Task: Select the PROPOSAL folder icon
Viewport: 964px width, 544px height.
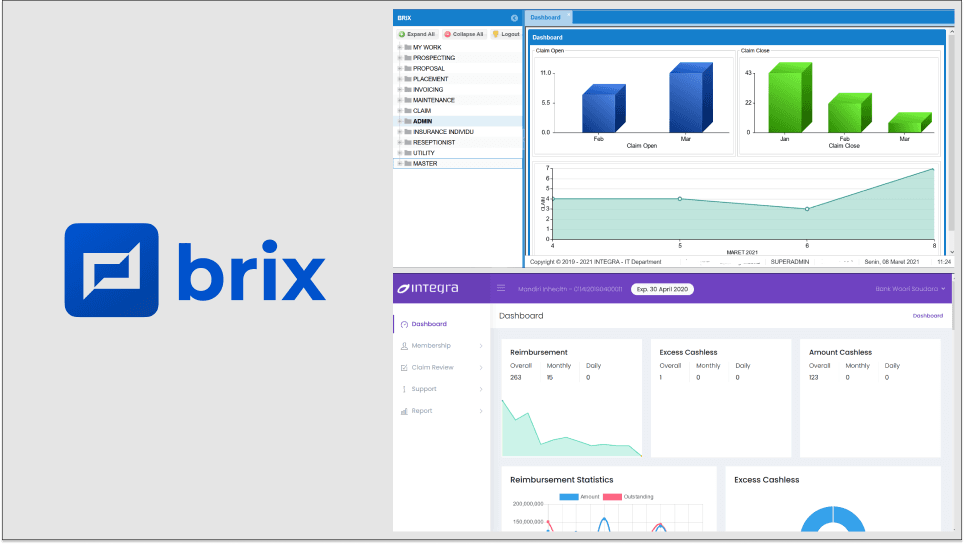Action: coord(408,68)
